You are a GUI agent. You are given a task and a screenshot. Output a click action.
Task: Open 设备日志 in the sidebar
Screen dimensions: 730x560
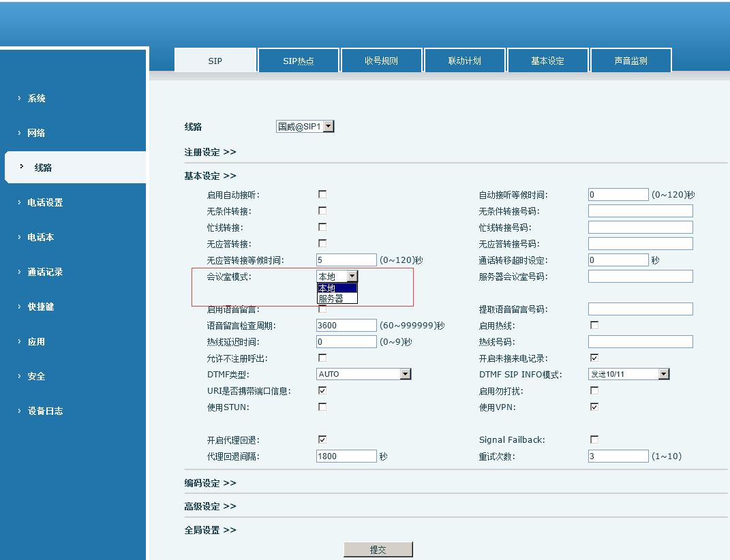(x=45, y=411)
